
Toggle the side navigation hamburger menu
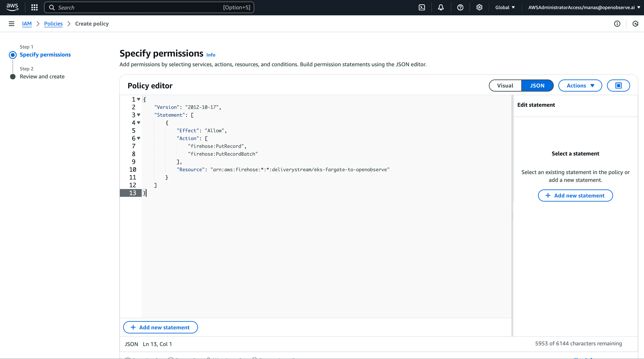point(11,24)
